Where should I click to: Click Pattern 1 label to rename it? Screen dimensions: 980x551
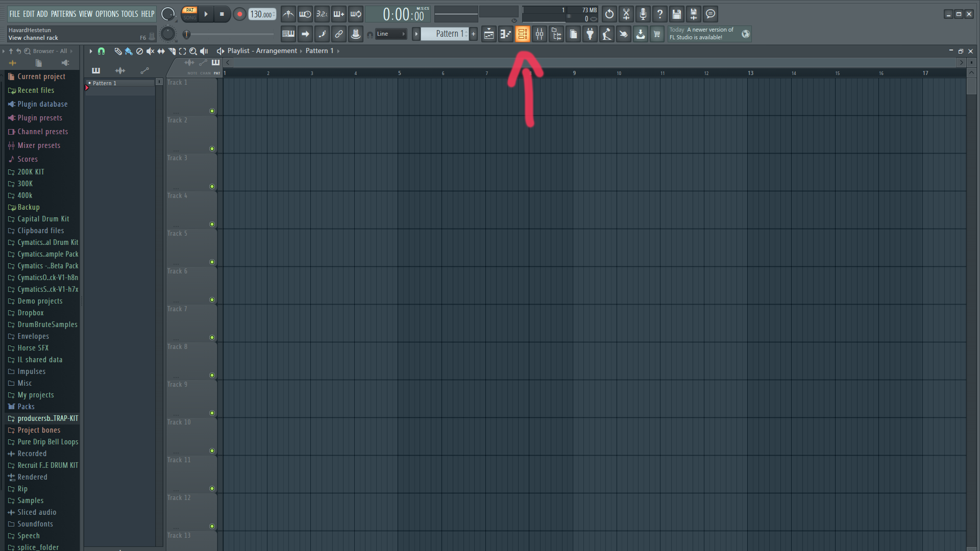pos(121,82)
